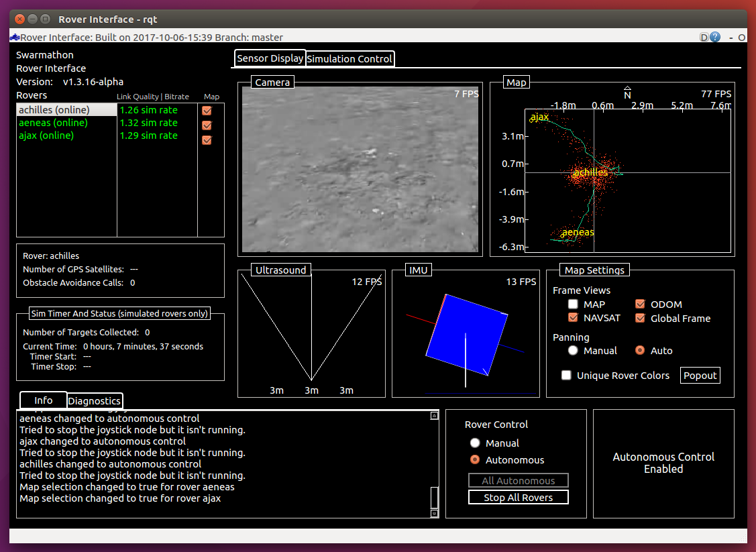The width and height of the screenshot is (756, 552).
Task: Switch Rover Control to Manual
Action: pos(475,443)
